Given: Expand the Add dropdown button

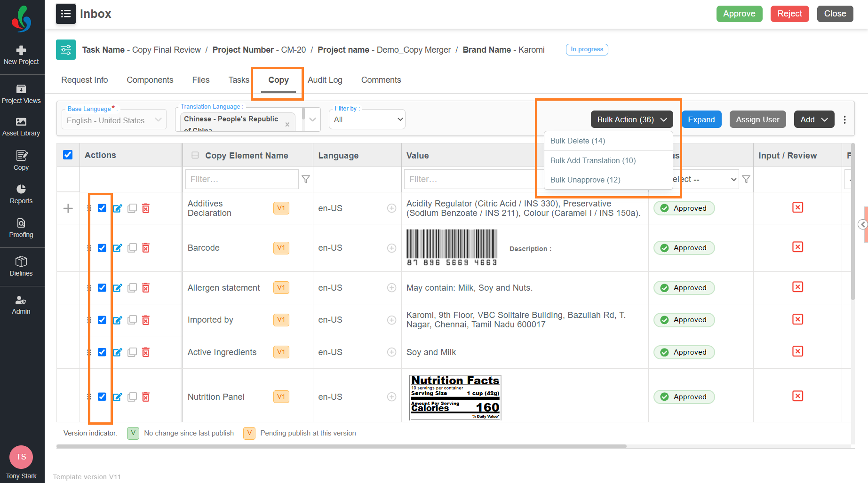Looking at the screenshot, I should tap(814, 119).
